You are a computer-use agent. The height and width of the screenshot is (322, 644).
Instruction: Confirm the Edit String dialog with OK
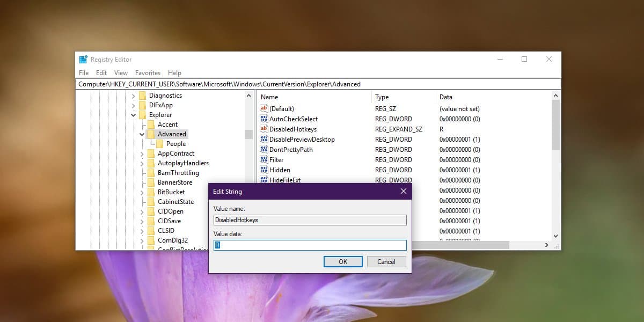point(343,262)
